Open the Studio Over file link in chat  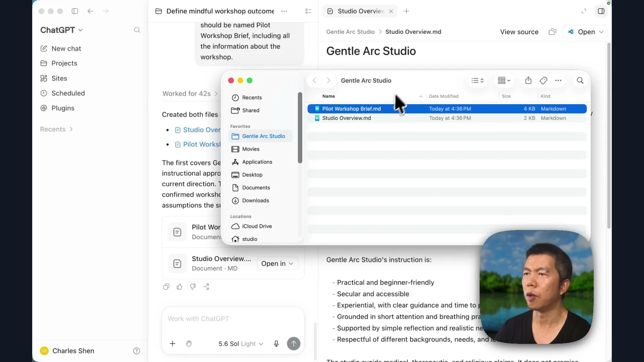198,130
